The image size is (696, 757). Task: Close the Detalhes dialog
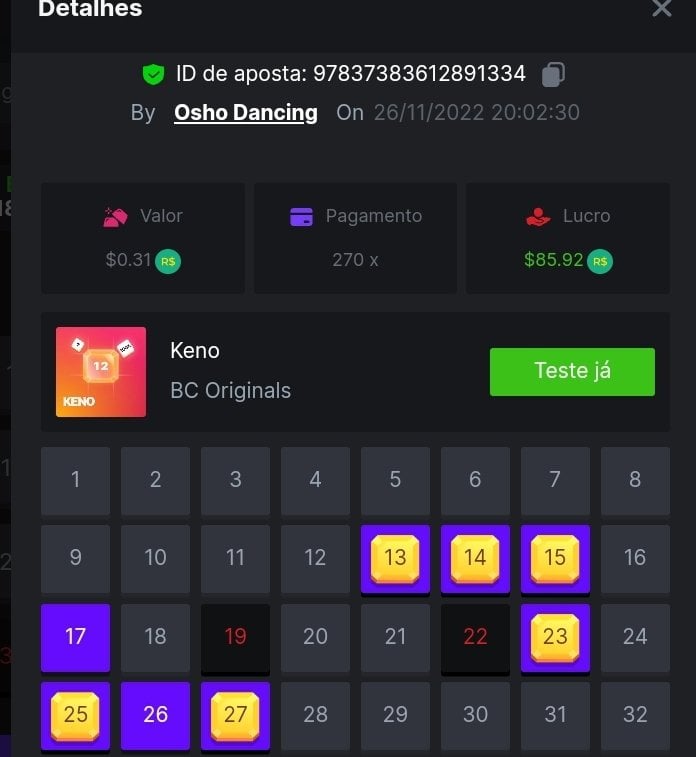click(x=662, y=8)
